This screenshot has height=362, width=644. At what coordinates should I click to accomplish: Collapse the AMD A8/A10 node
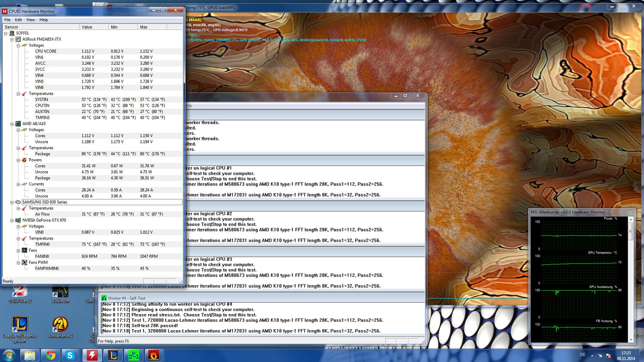click(x=12, y=124)
